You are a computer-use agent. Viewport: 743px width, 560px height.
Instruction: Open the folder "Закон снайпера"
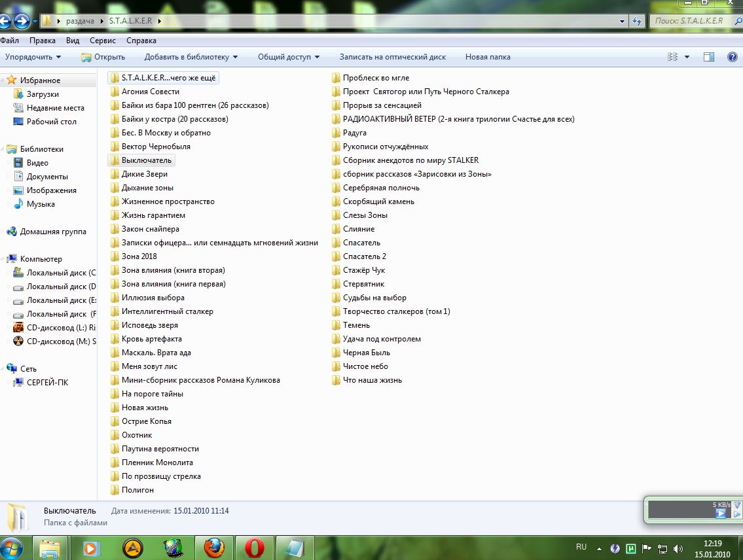150,229
